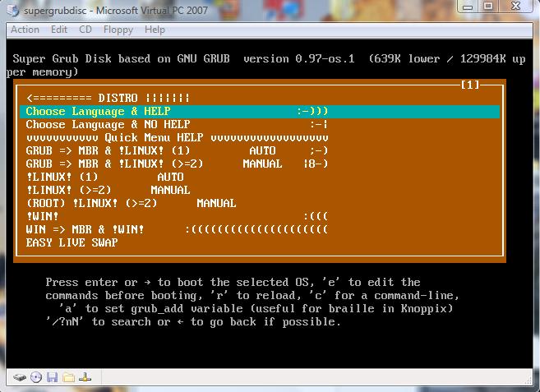Select the '!WIN!' boot entry
540x392 pixels.
click(x=260, y=216)
